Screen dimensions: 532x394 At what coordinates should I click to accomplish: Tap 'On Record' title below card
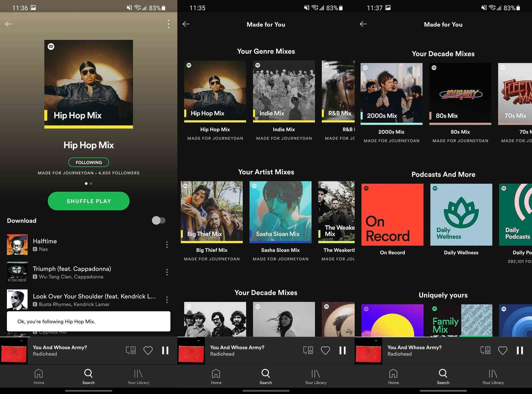click(392, 253)
